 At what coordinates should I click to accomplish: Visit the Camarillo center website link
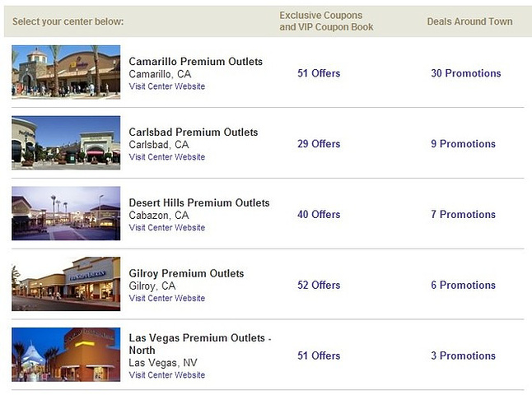[x=167, y=86]
